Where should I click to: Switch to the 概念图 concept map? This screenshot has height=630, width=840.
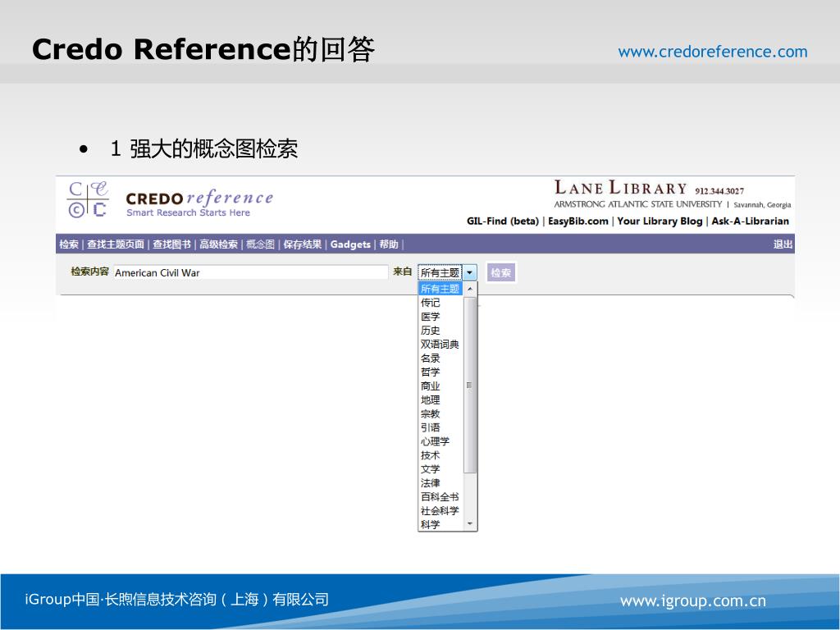260,244
